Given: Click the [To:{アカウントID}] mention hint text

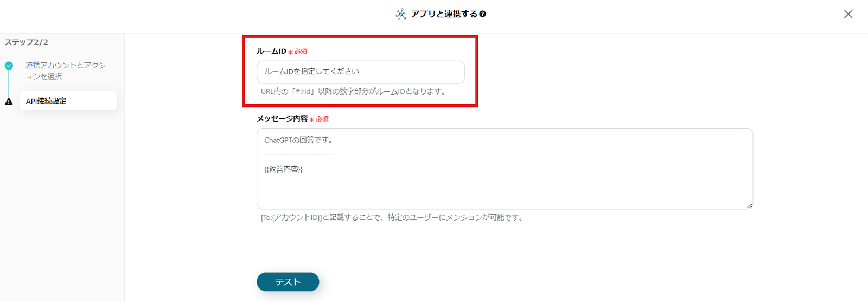Looking at the screenshot, I should (x=393, y=217).
